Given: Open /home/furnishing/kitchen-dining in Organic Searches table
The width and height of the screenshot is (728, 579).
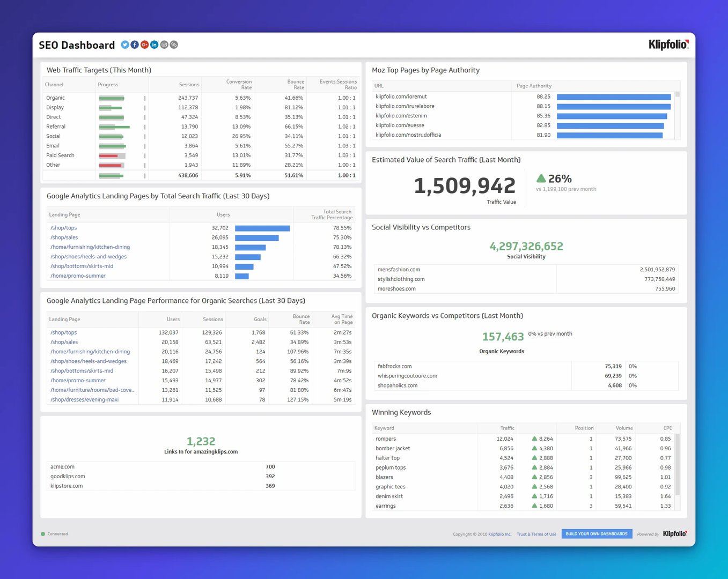Looking at the screenshot, I should pyautogui.click(x=90, y=352).
